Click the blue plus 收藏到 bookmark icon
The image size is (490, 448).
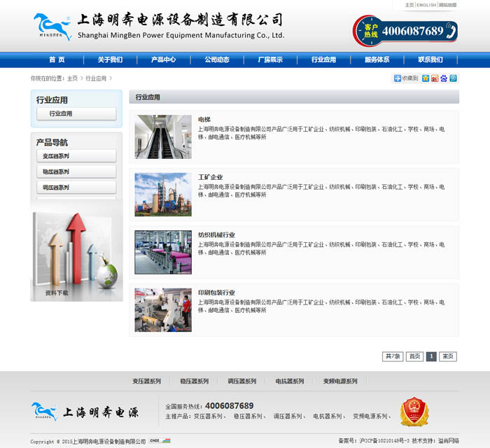point(398,78)
